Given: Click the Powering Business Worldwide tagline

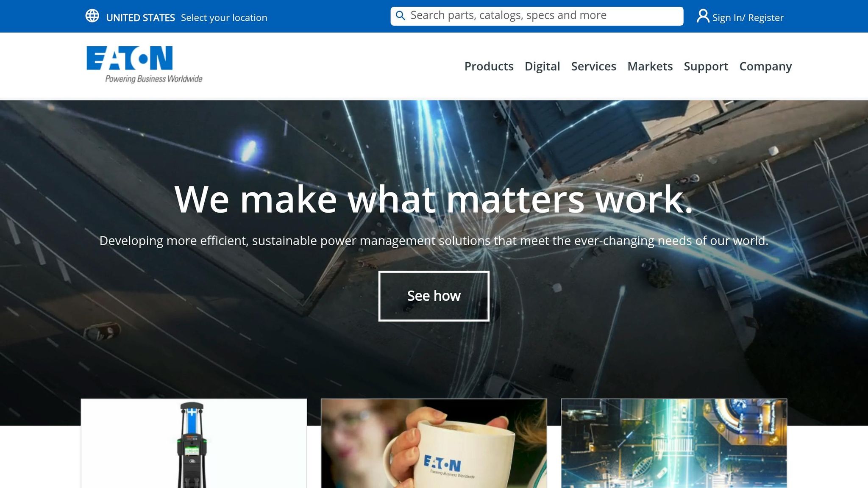Looking at the screenshot, I should tap(153, 79).
